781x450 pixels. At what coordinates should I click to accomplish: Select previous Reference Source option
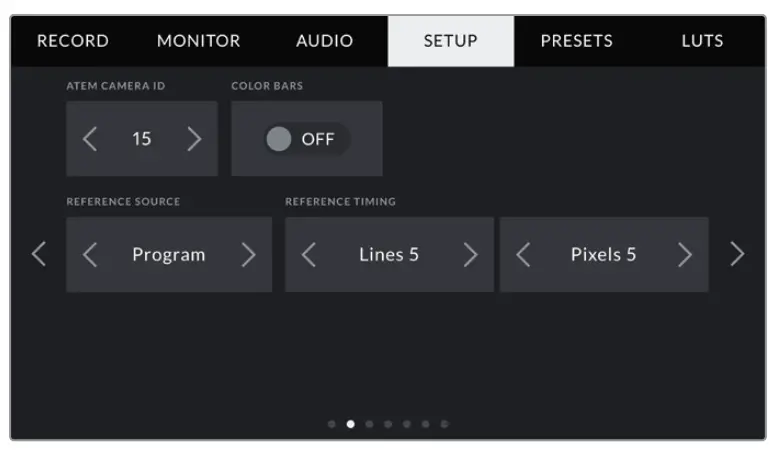click(90, 255)
